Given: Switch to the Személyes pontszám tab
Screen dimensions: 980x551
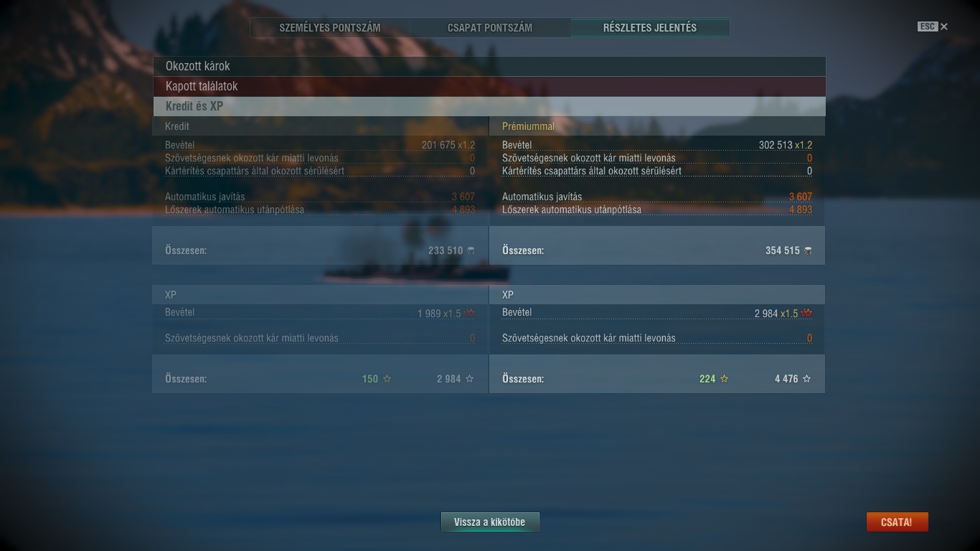Looking at the screenshot, I should point(330,28).
